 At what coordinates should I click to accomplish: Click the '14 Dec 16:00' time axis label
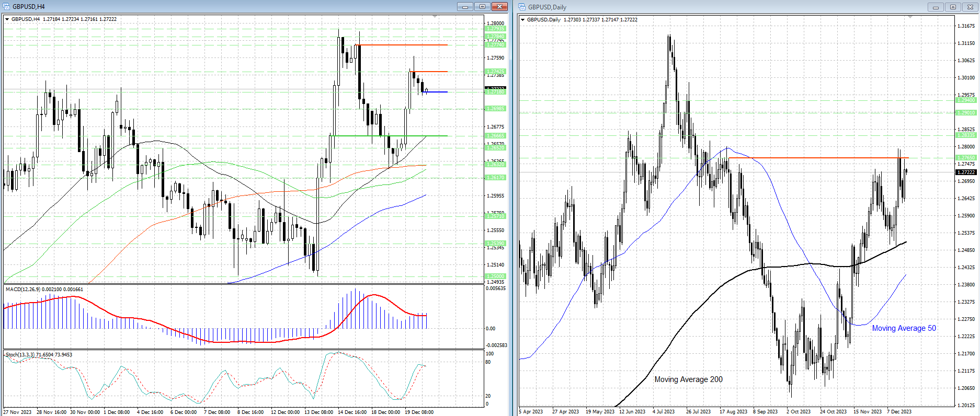pyautogui.click(x=352, y=412)
